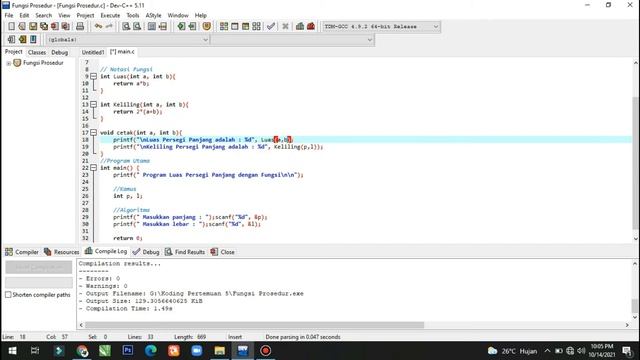Click the Find magnifier toolbar icon
640x360 pixels.
[126, 26]
